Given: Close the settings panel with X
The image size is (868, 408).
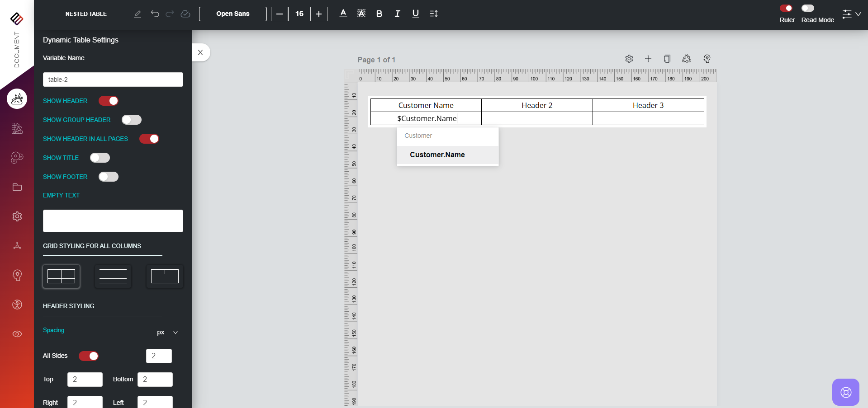Looking at the screenshot, I should [200, 52].
